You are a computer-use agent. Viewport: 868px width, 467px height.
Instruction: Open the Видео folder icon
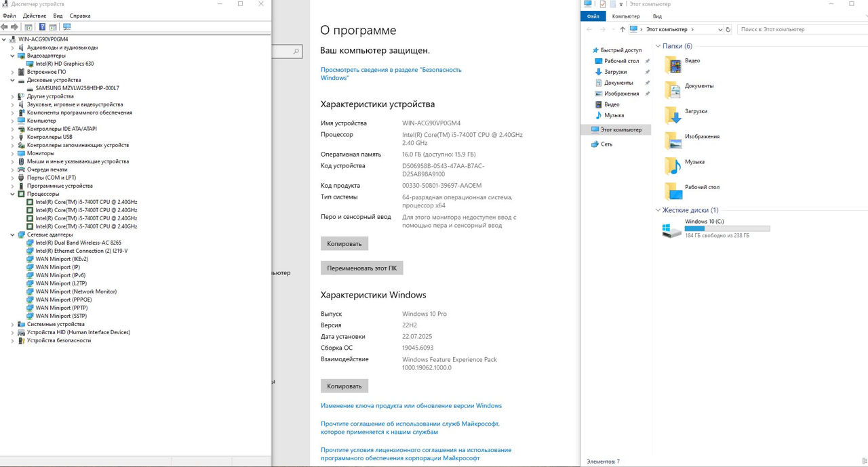point(673,65)
